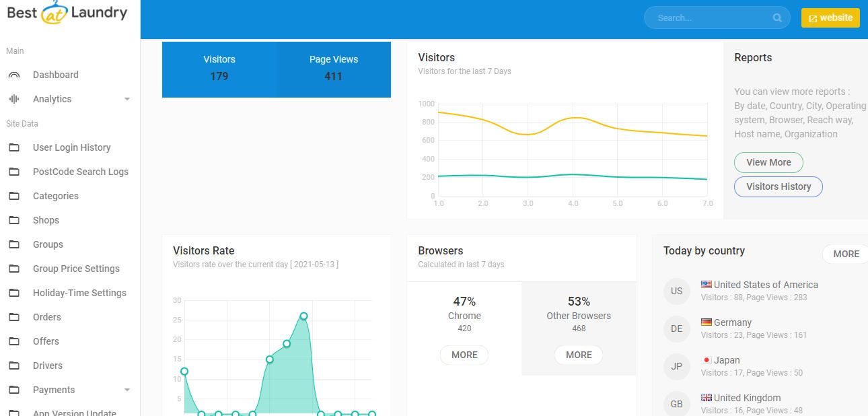868x416 pixels.
Task: Click the Drivers folder icon
Action: [15, 366]
